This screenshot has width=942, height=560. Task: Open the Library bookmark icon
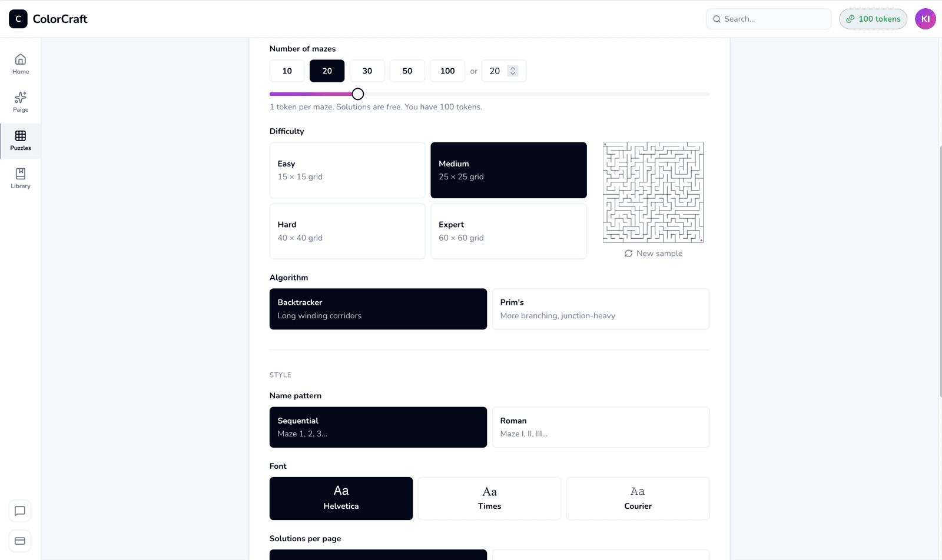click(21, 174)
